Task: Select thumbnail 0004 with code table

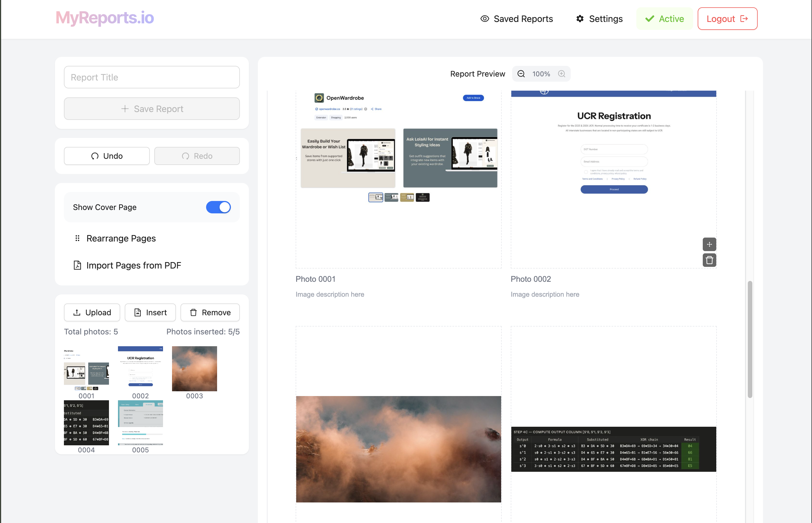Action: click(x=86, y=423)
